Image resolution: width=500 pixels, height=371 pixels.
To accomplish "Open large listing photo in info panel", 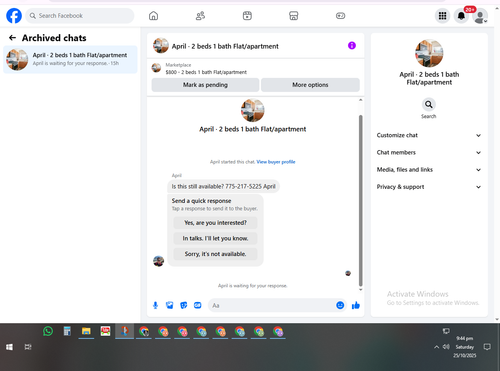I will (429, 53).
